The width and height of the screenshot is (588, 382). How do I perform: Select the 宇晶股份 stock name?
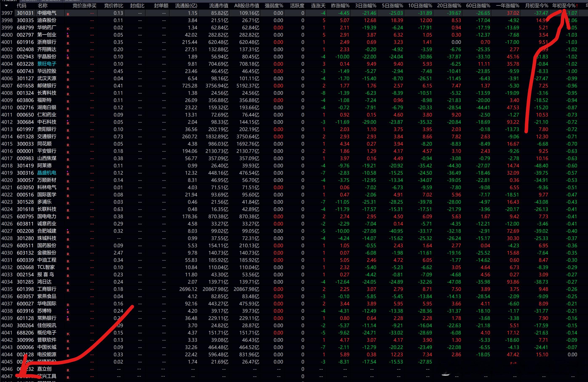pos(47,57)
